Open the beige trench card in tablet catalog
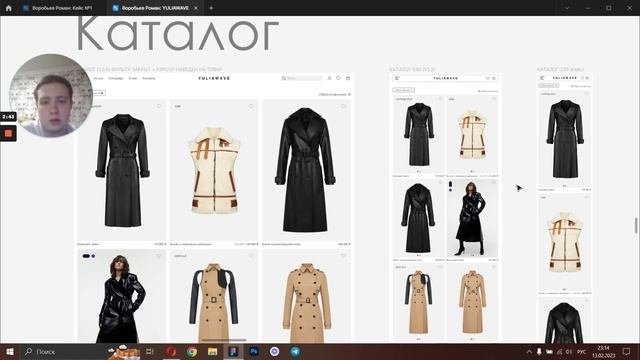640x360 pixels. [x=472, y=301]
